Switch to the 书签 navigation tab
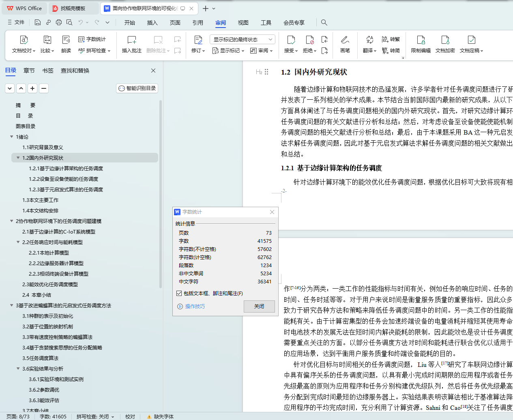The height and width of the screenshot is (420, 513). (x=48, y=71)
